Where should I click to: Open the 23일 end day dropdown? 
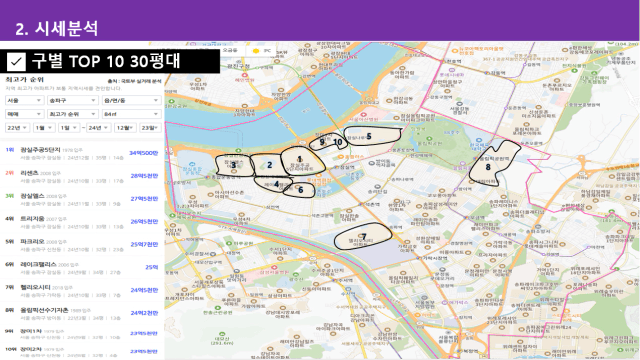click(150, 128)
